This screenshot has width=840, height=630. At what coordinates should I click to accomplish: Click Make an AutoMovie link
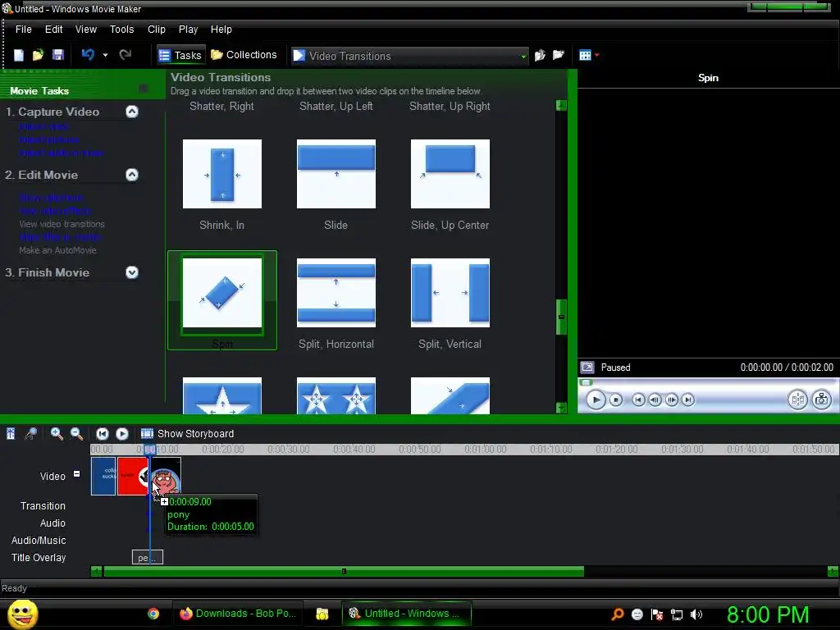(57, 250)
